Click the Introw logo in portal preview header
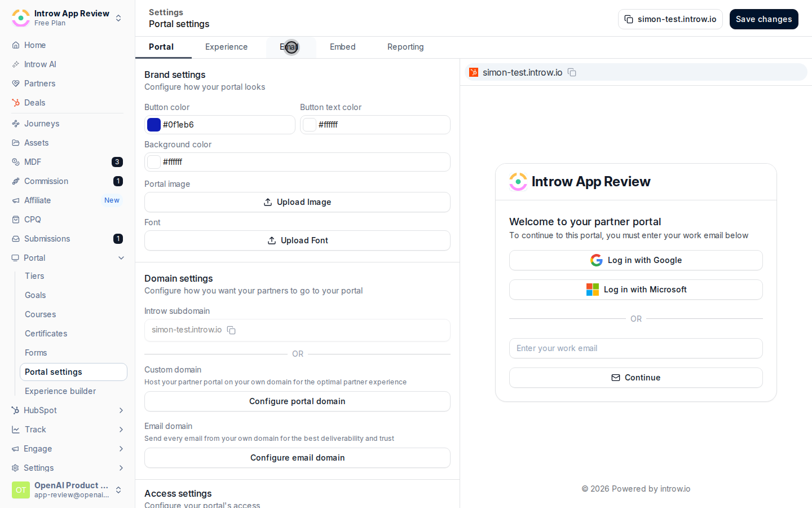812x508 pixels. coord(518,182)
